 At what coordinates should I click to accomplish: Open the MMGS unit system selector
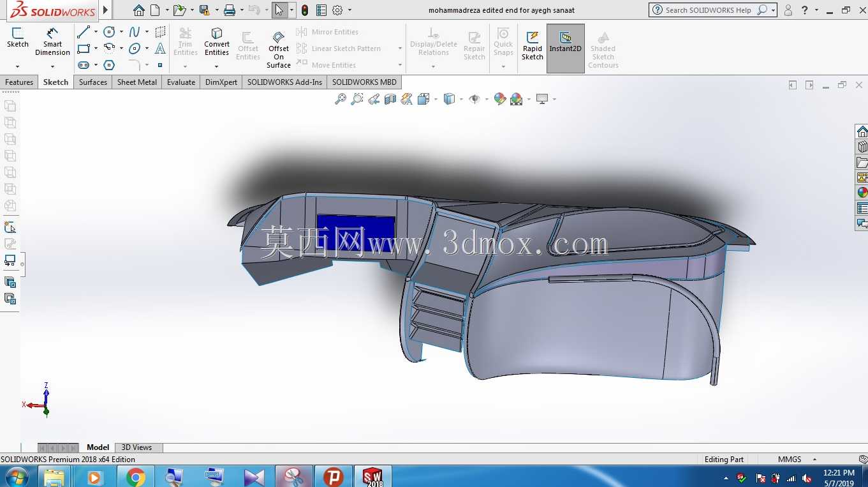(x=797, y=460)
